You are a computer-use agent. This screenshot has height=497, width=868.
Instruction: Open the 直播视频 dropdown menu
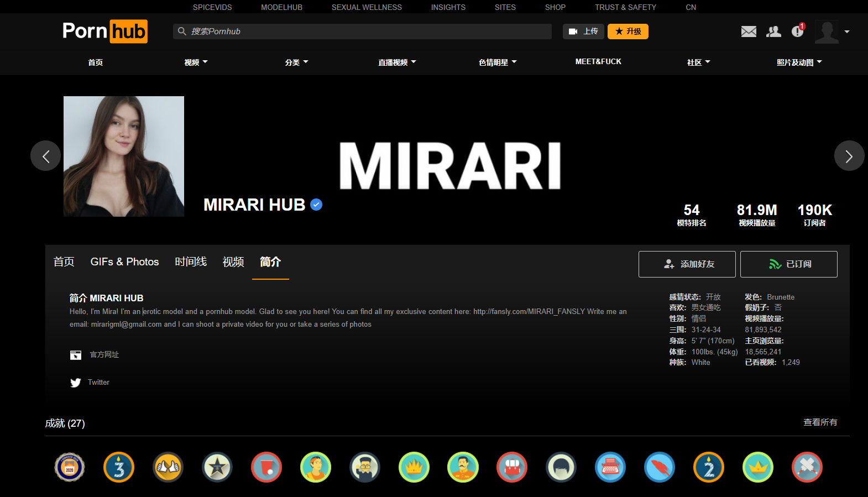397,62
